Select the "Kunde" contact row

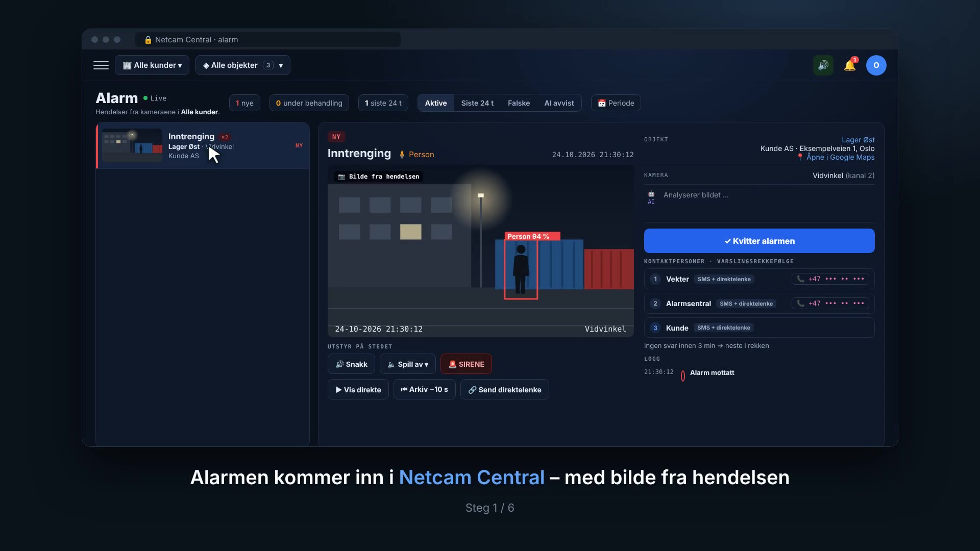pyautogui.click(x=759, y=328)
